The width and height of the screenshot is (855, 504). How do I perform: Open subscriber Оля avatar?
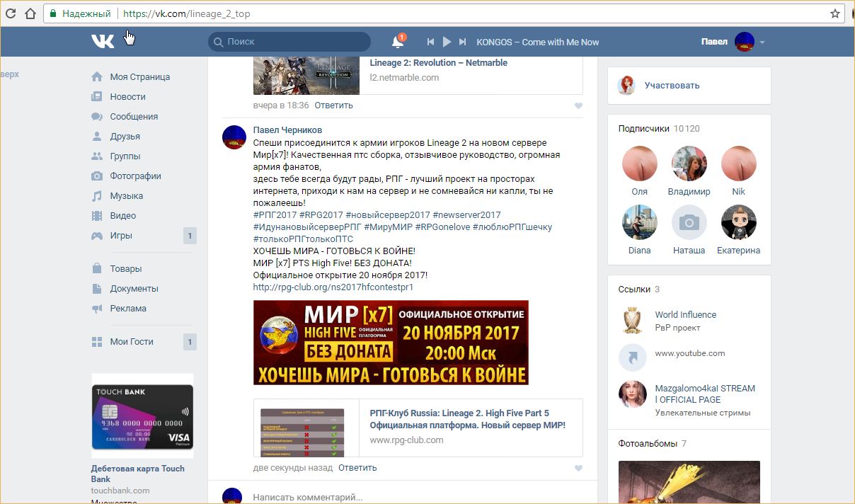[639, 164]
